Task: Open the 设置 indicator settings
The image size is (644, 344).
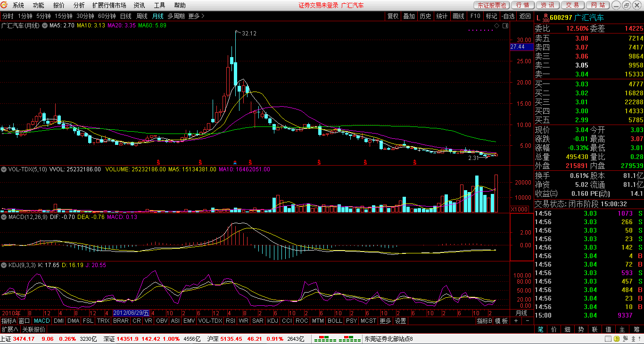Action: pos(401,321)
